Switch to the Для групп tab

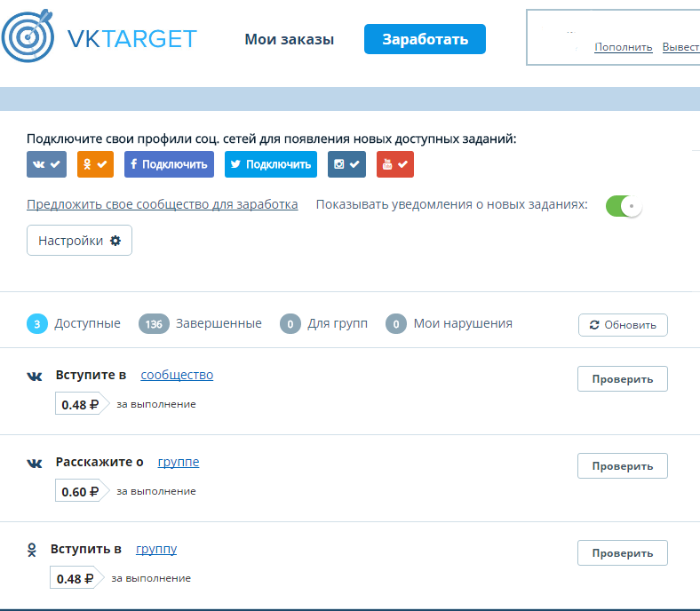(323, 323)
